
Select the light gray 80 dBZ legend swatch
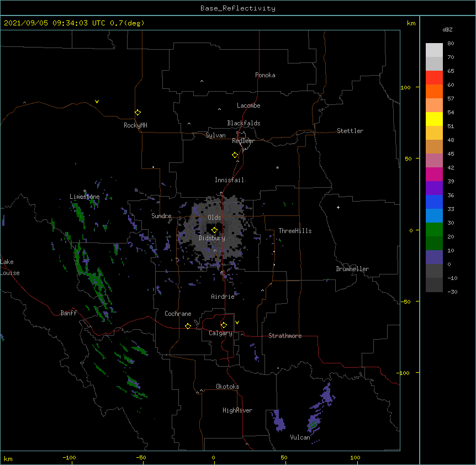pyautogui.click(x=434, y=50)
